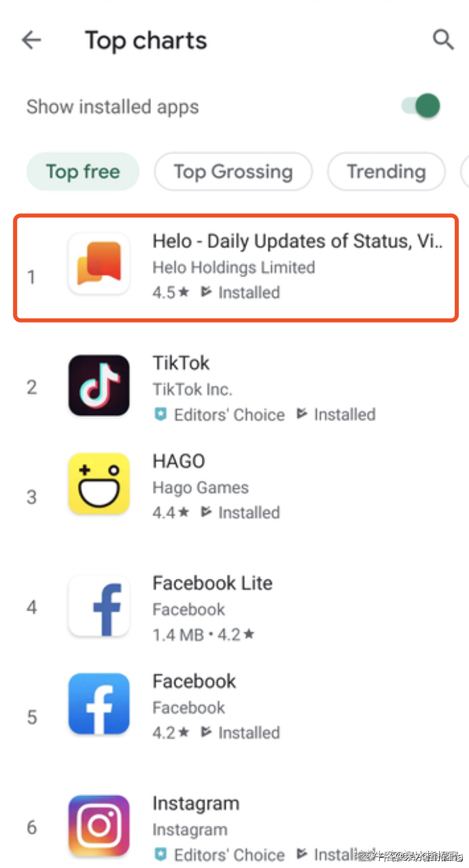Tap the blue Facebook app icon

(99, 704)
